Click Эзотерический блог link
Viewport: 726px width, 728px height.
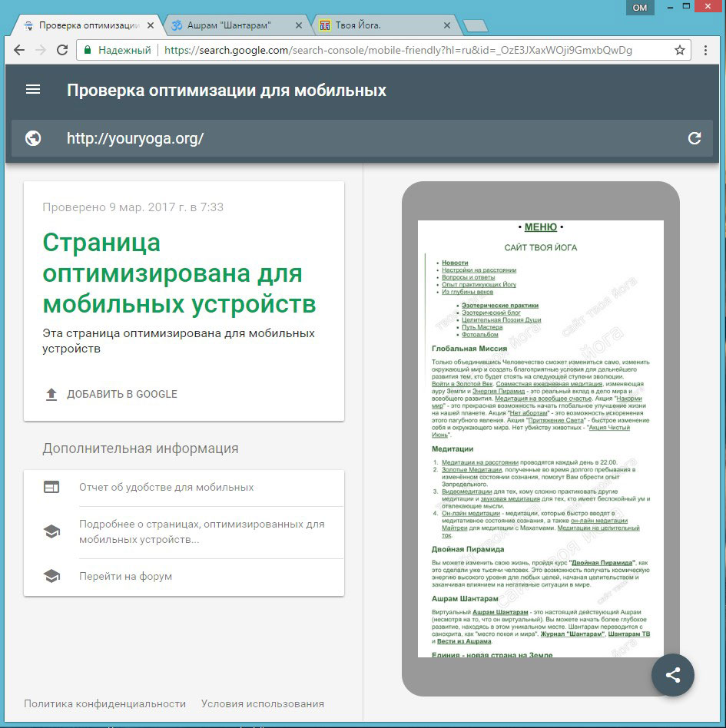(491, 313)
